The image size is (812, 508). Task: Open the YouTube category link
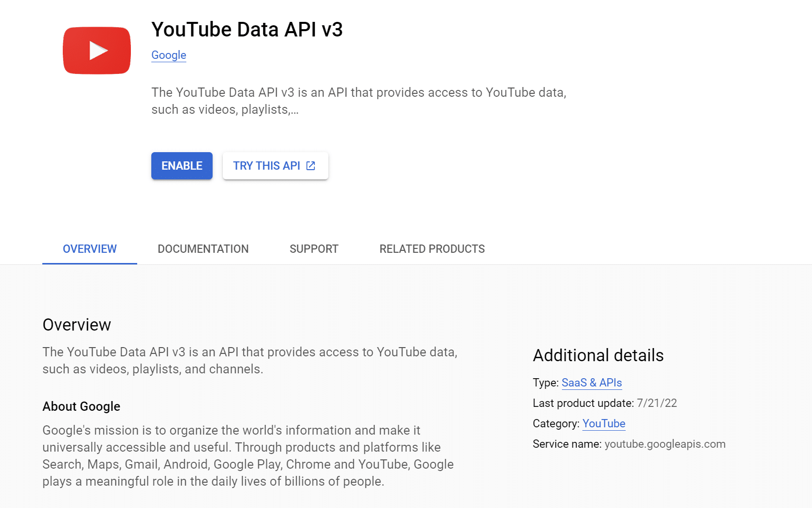pyautogui.click(x=604, y=423)
